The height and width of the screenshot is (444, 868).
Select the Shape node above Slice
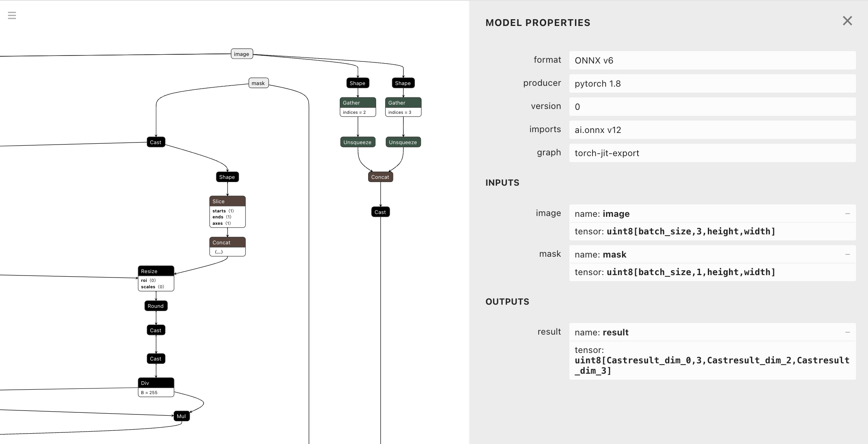point(228,177)
